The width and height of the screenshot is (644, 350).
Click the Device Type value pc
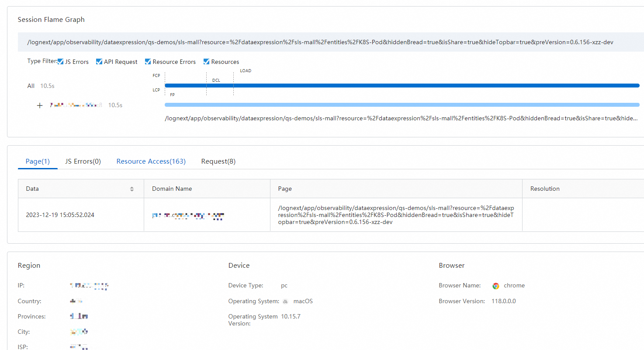284,286
